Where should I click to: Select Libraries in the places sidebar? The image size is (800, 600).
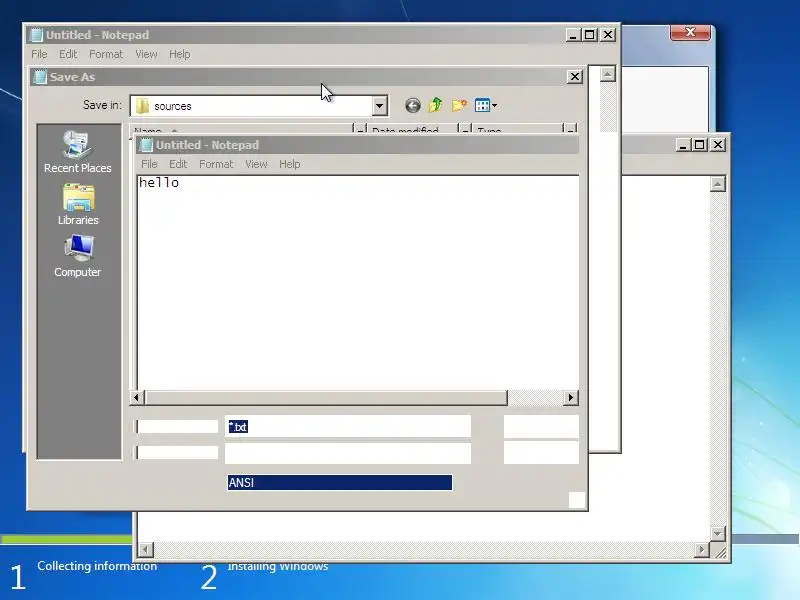coord(78,205)
